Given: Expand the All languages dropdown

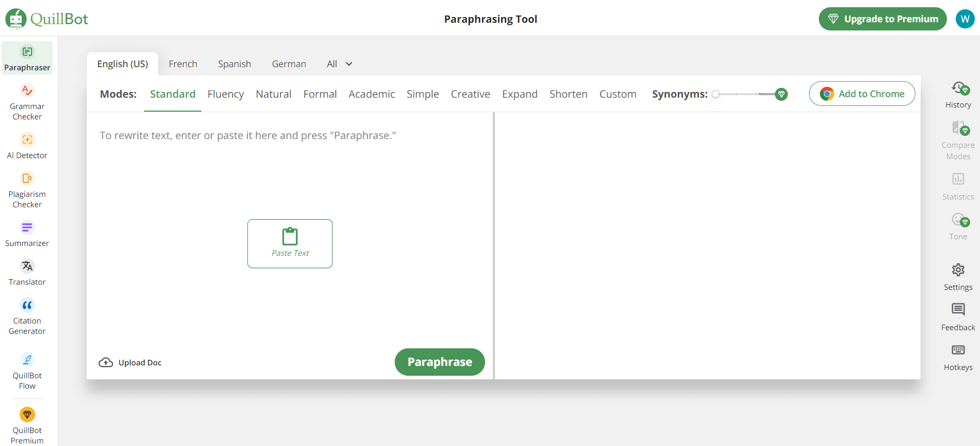Looking at the screenshot, I should pos(339,64).
